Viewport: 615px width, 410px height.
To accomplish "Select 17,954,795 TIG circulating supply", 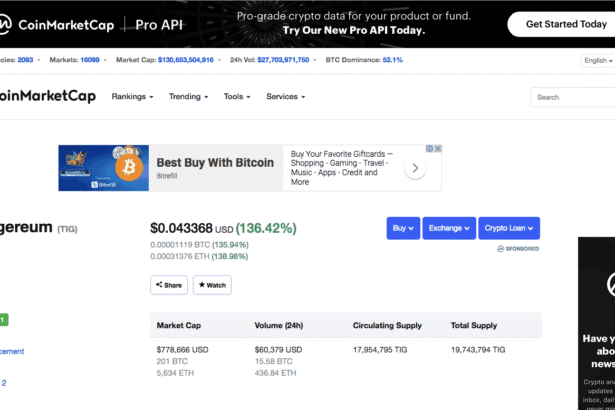I will click(380, 350).
